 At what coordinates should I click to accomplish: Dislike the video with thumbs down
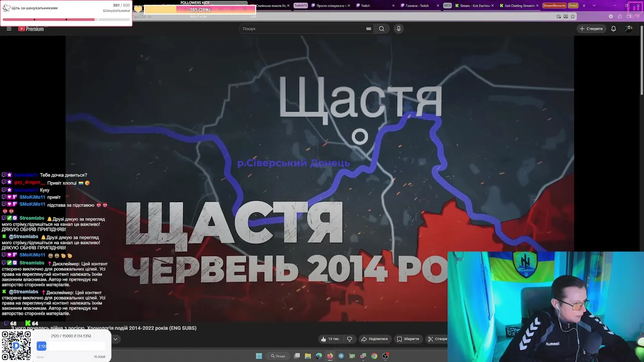pos(350,339)
